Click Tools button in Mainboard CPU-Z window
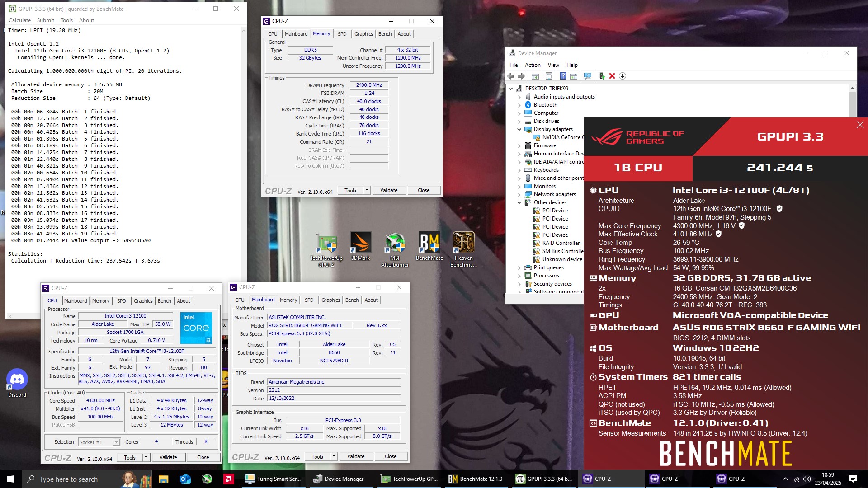 pyautogui.click(x=317, y=456)
